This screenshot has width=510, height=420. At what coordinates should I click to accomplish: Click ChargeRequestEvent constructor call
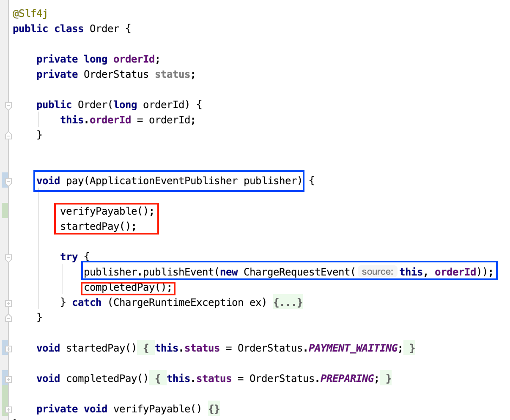[x=297, y=272]
